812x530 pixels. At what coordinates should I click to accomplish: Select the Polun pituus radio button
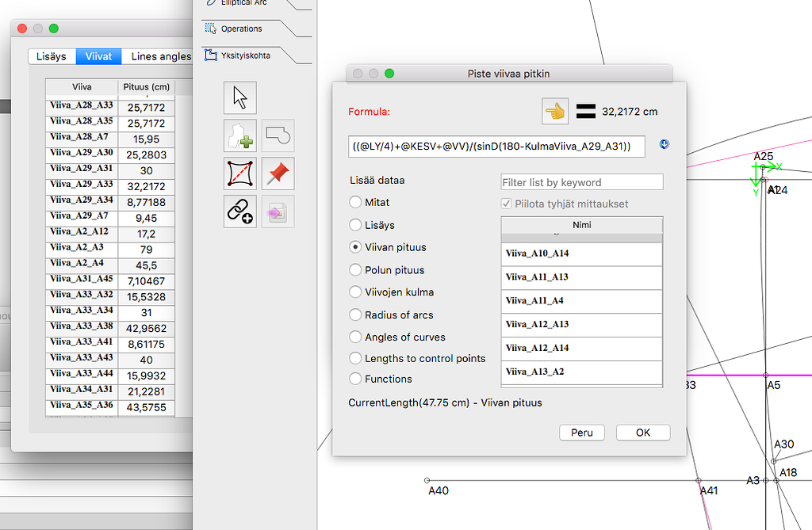pos(355,269)
